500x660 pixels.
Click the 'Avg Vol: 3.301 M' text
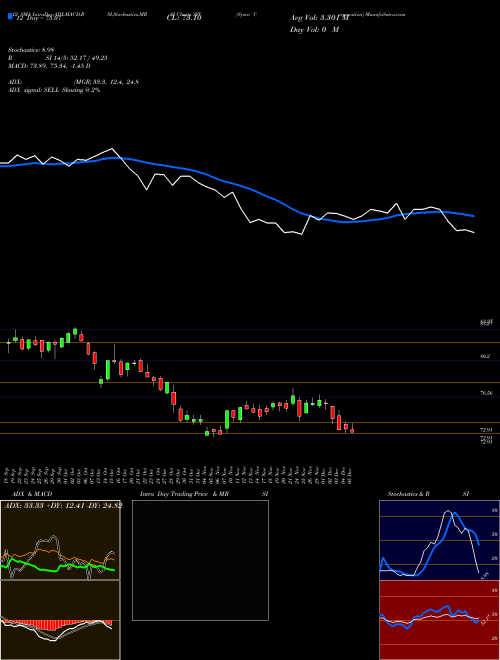click(x=319, y=18)
